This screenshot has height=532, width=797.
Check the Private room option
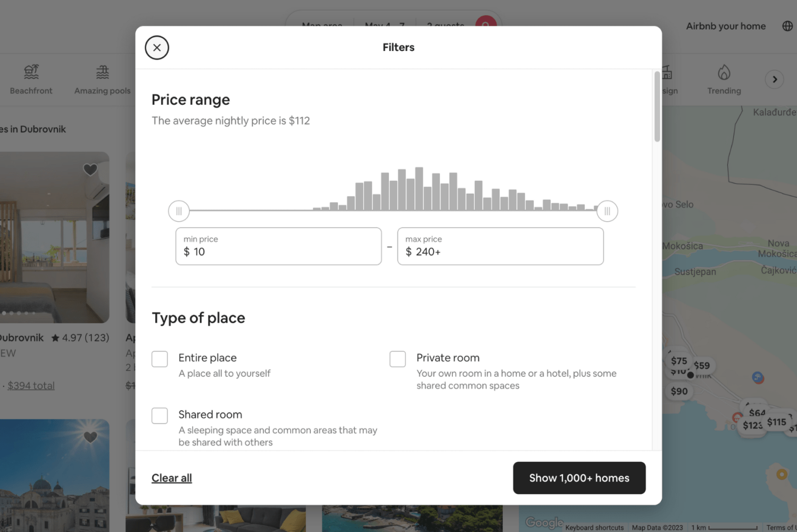pos(397,359)
